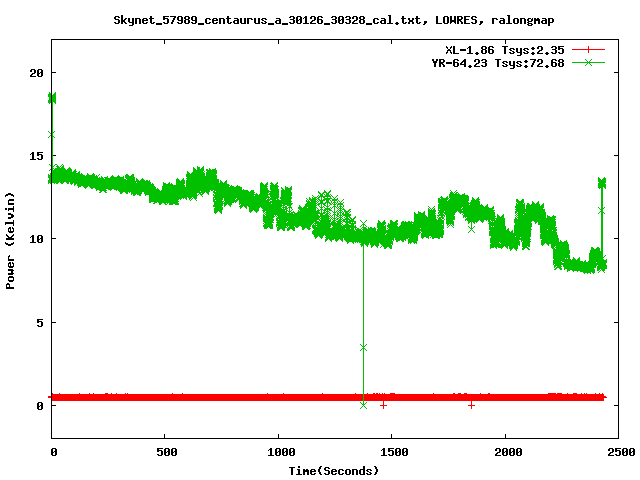Click the red outlier marker near 1850 seconds
Image resolution: width=640 pixels, height=480 pixels.
(x=471, y=405)
